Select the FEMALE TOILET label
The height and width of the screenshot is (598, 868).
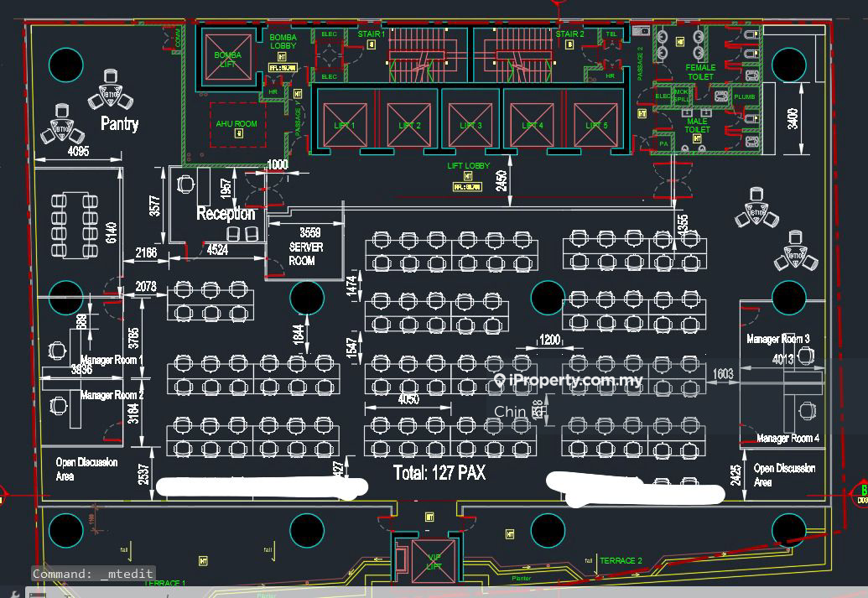pos(700,72)
